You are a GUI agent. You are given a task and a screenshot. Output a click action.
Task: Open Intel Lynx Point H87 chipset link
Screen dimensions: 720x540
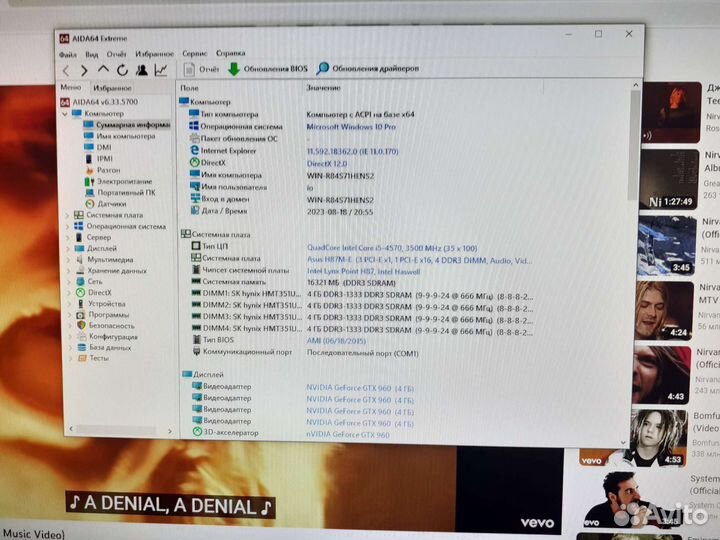tap(363, 271)
